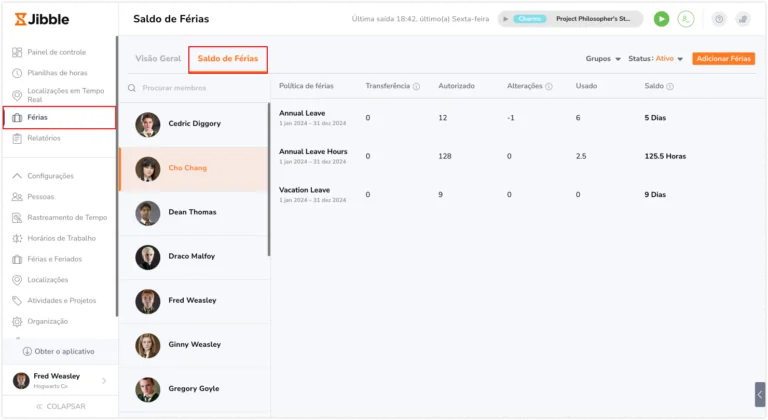Click the info icon beside Transferência
The height and width of the screenshot is (420, 768).
click(x=416, y=87)
